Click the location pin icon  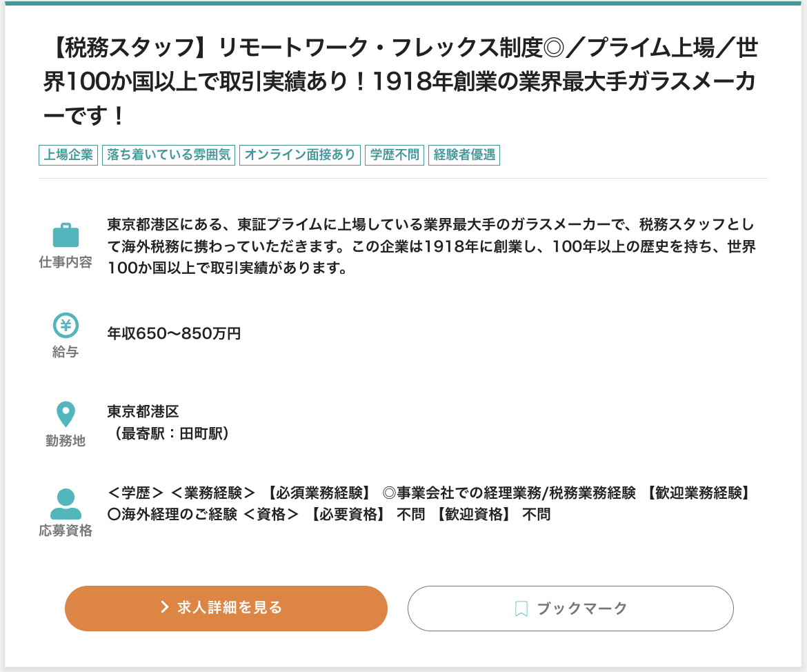66,415
